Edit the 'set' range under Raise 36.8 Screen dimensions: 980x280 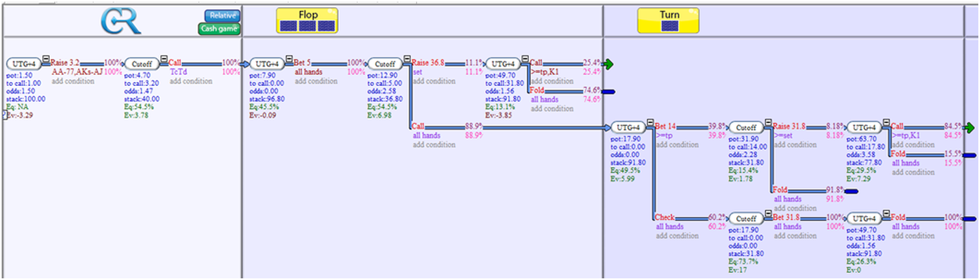coord(419,72)
